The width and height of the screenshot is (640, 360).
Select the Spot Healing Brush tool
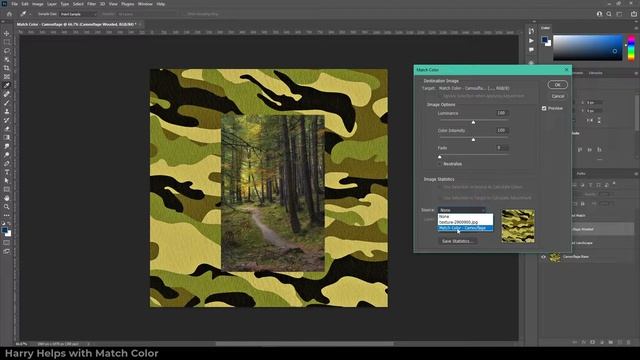(x=7, y=94)
